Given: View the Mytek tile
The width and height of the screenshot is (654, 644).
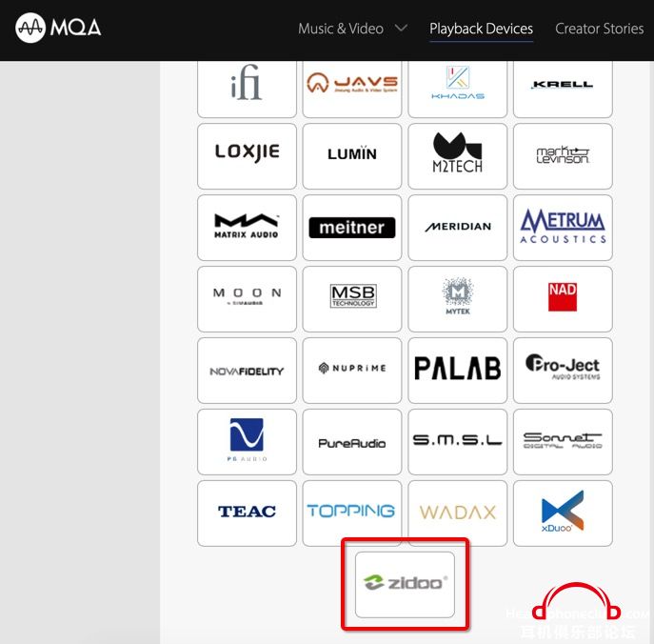Looking at the screenshot, I should (458, 299).
